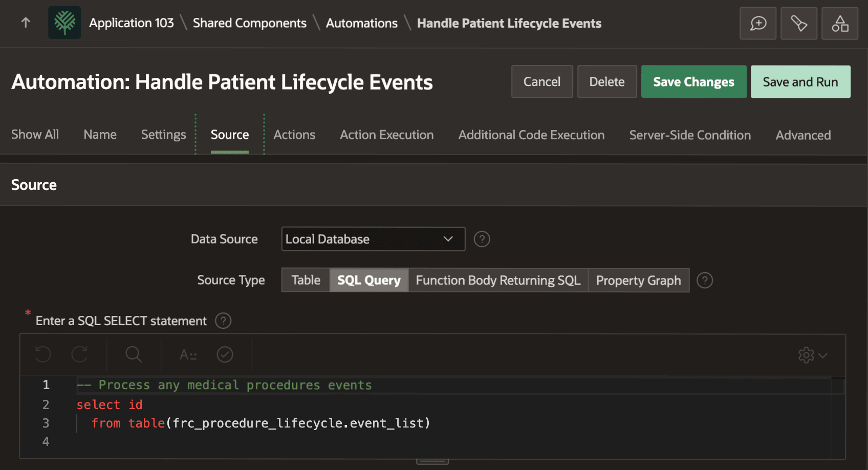This screenshot has height=470, width=868.
Task: Open the feedback comment icon
Action: tap(758, 23)
